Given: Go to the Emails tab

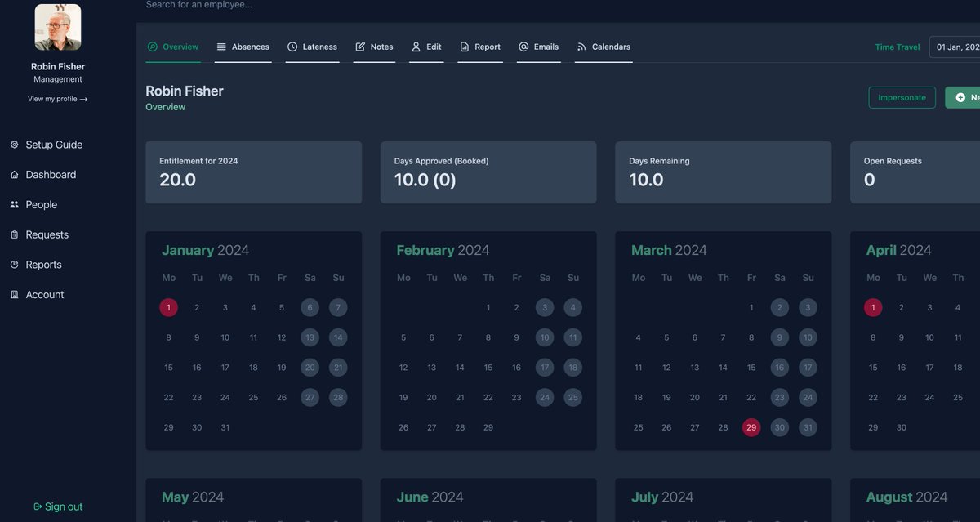Looking at the screenshot, I should click(539, 47).
